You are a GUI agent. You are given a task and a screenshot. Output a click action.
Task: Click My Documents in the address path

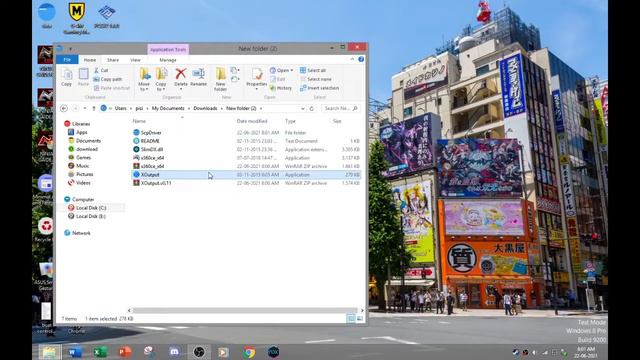pyautogui.click(x=168, y=108)
